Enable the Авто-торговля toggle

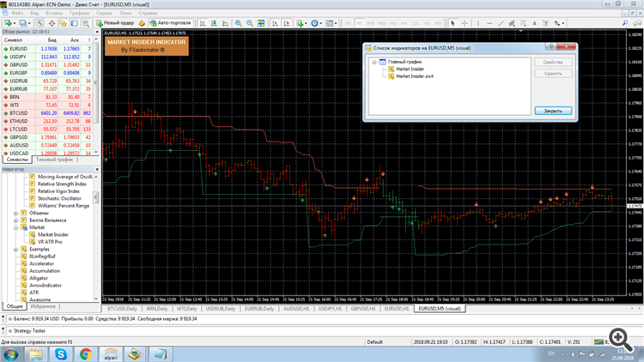[171, 23]
